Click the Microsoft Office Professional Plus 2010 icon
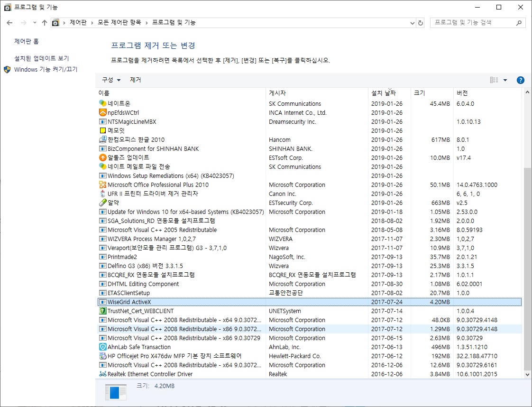 (102, 185)
